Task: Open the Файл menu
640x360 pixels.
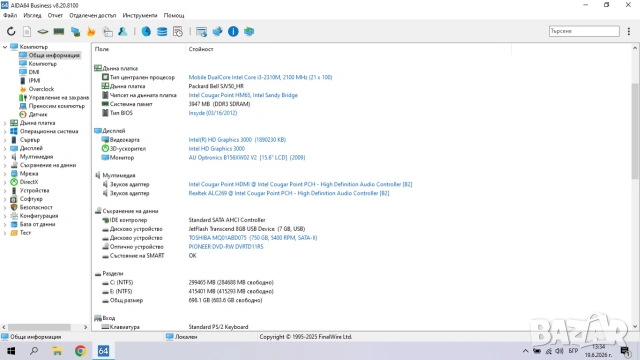Action: click(10, 16)
